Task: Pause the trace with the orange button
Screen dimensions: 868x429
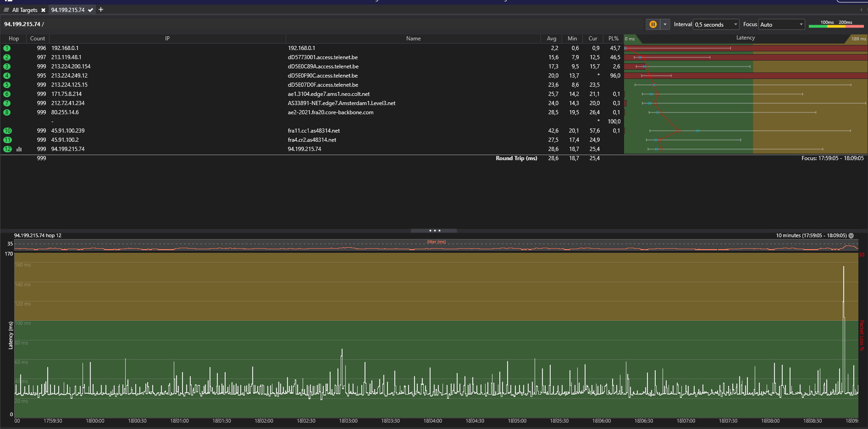Action: point(652,24)
